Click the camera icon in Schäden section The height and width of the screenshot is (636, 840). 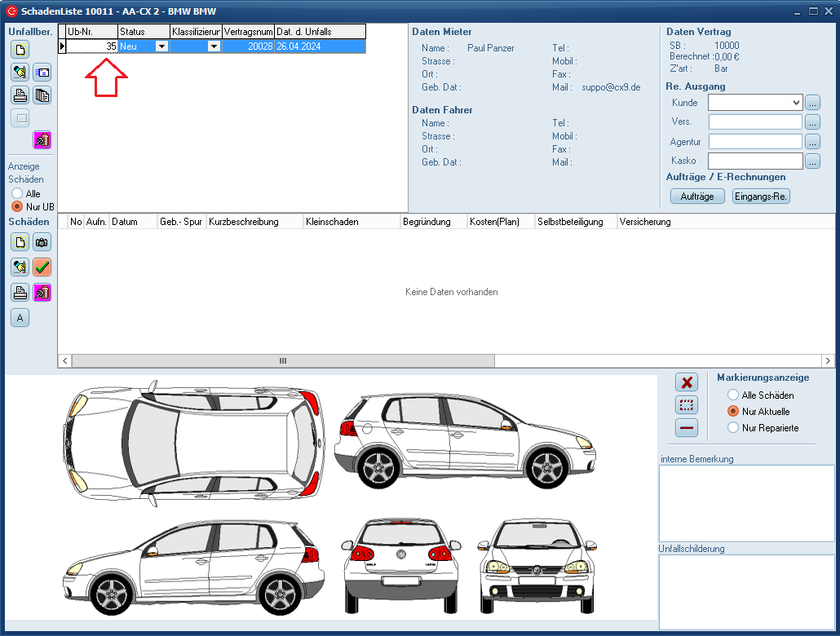pos(42,241)
